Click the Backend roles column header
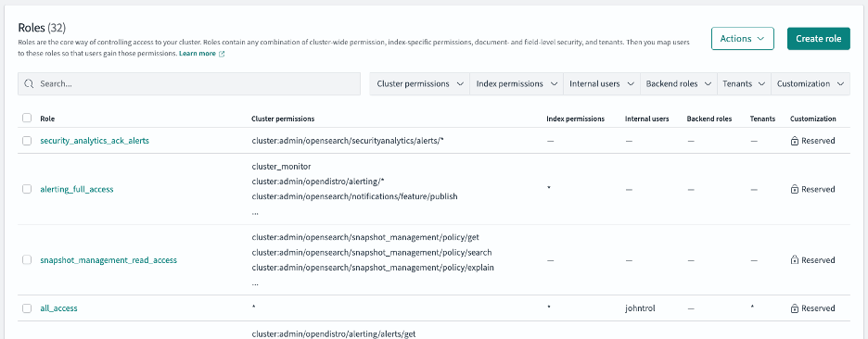Image resolution: width=868 pixels, height=339 pixels. pos(709,119)
